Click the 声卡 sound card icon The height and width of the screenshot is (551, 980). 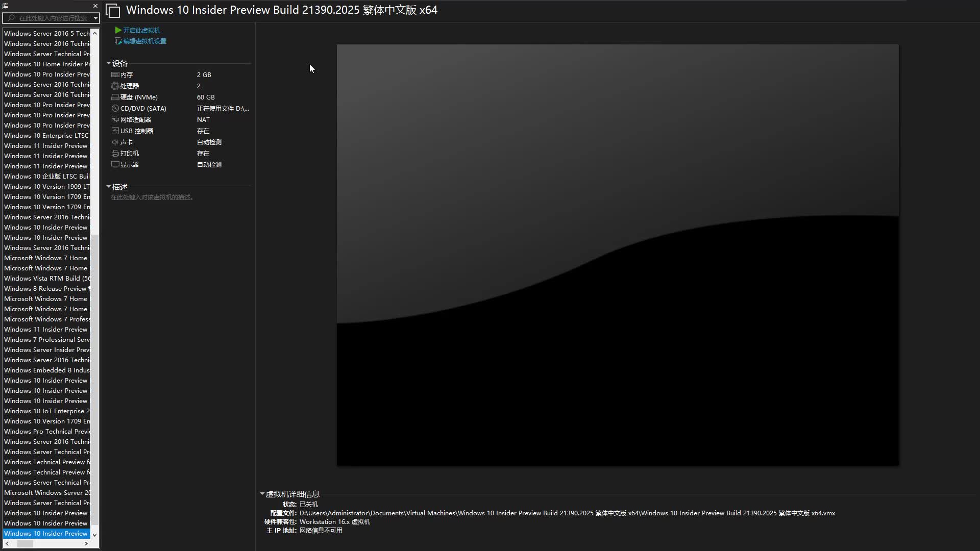115,142
